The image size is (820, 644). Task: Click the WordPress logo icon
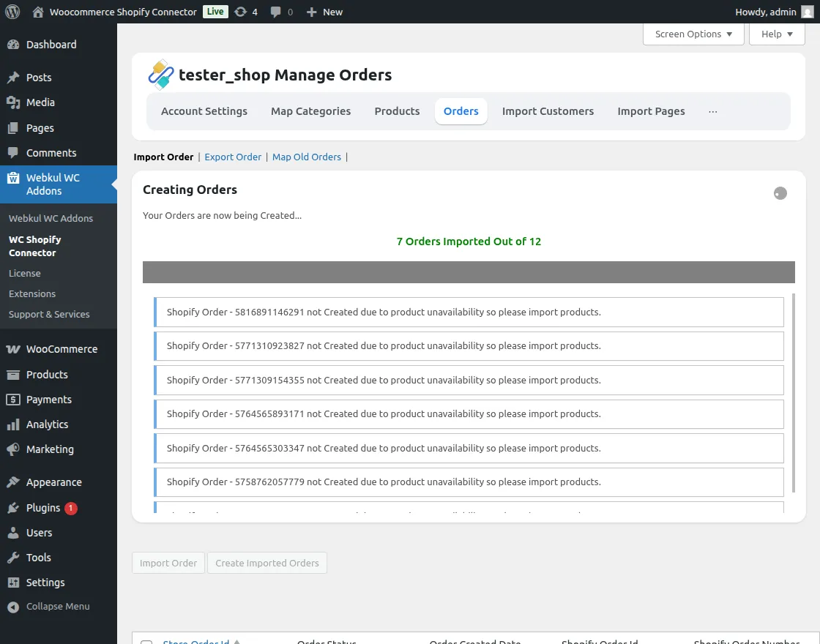(x=12, y=12)
